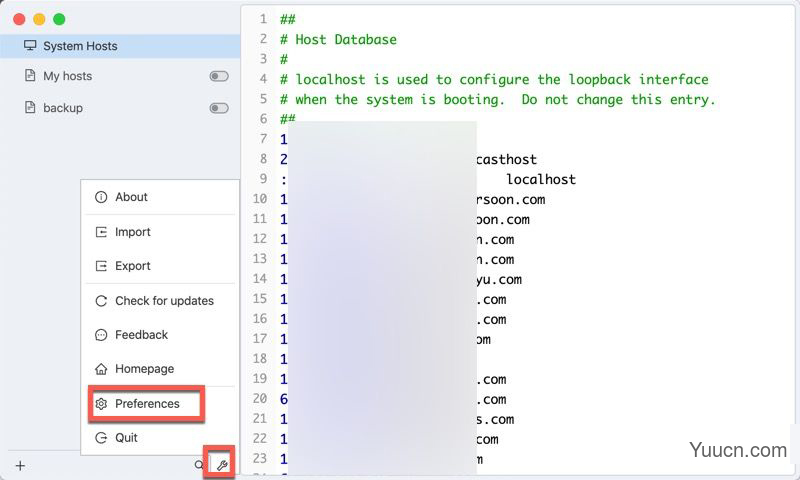Image resolution: width=800 pixels, height=480 pixels.
Task: Maximize window with green button
Action: click(59, 19)
